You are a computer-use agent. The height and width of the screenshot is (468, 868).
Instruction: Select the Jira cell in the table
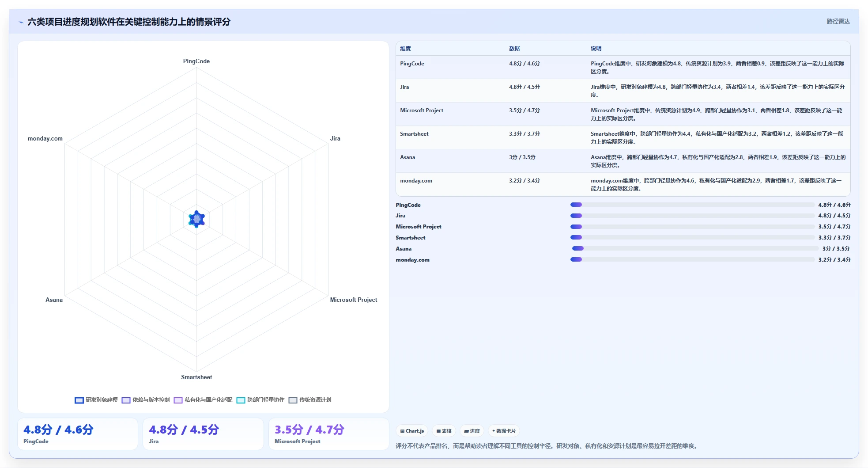pos(450,91)
